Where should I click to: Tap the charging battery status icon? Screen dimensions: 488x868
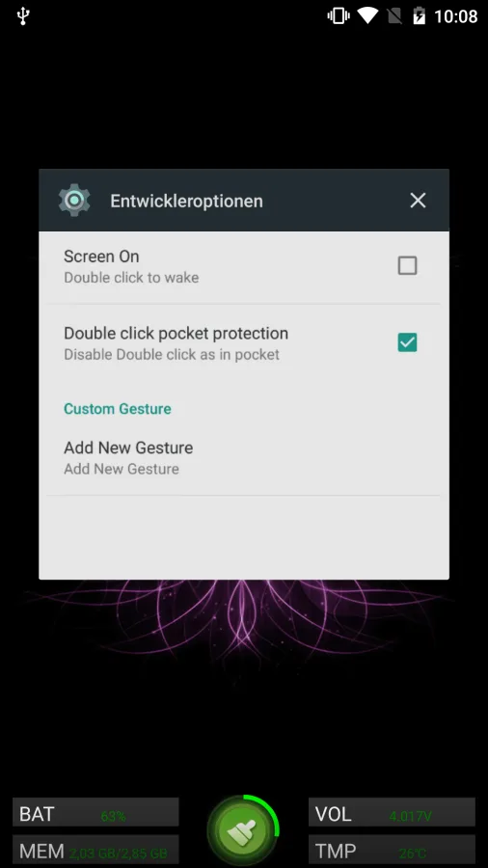(x=419, y=16)
